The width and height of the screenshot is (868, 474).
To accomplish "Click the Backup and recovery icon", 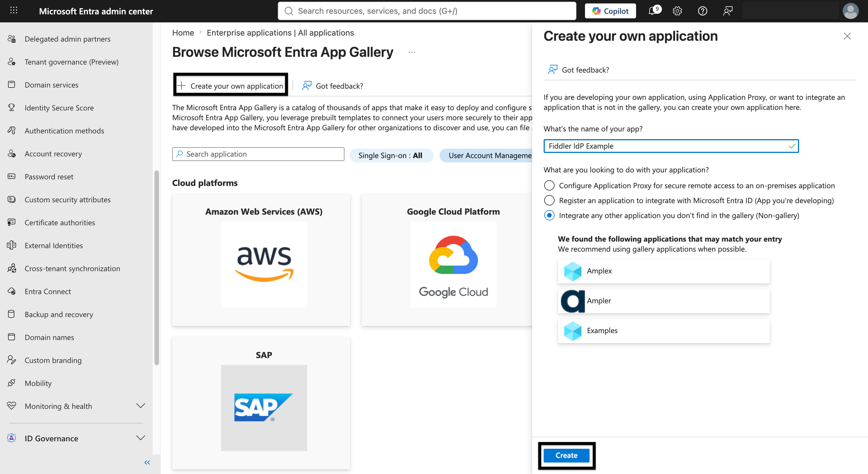I will coord(12,314).
